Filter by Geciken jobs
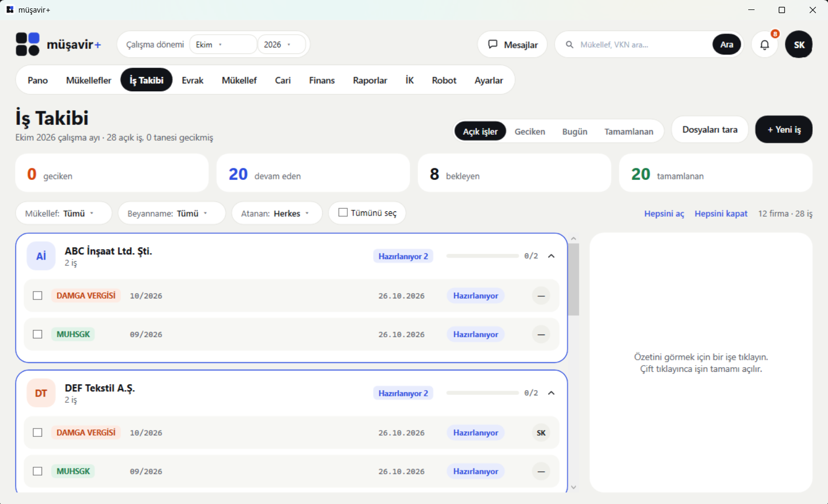828x504 pixels. 529,131
